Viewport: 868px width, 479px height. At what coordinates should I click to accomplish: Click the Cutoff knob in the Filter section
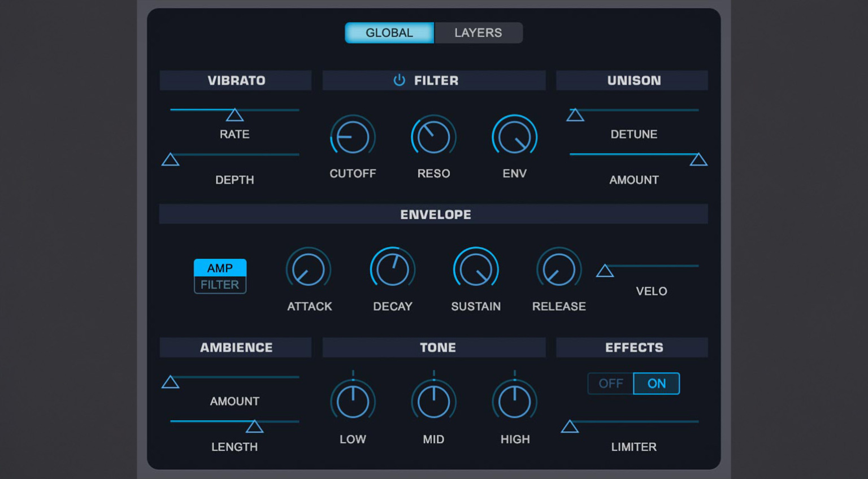point(353,136)
